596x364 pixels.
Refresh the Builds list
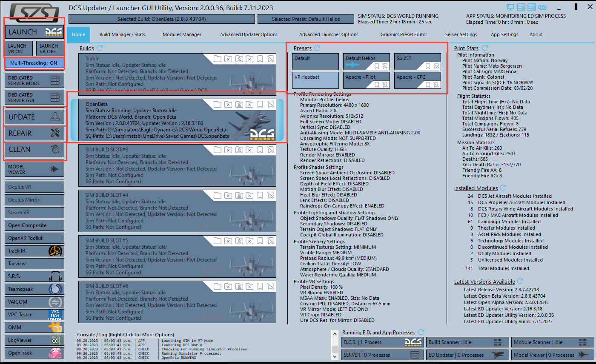pos(100,48)
